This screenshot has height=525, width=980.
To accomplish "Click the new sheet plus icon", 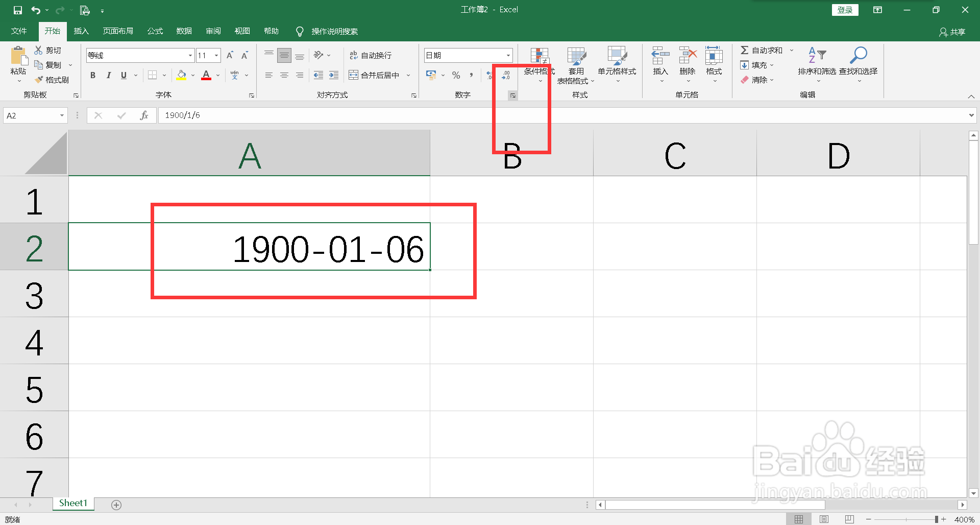I will click(116, 505).
